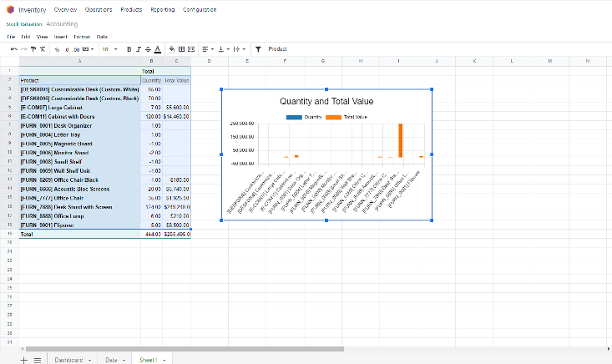
Task: Click the horizontal scrollbar thumb
Action: click(x=185, y=349)
